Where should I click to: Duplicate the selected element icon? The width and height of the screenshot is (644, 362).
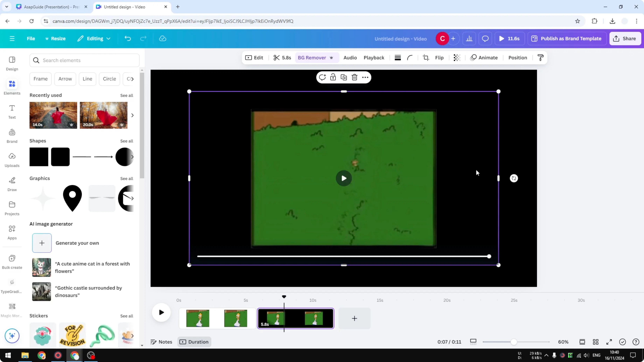(x=344, y=77)
